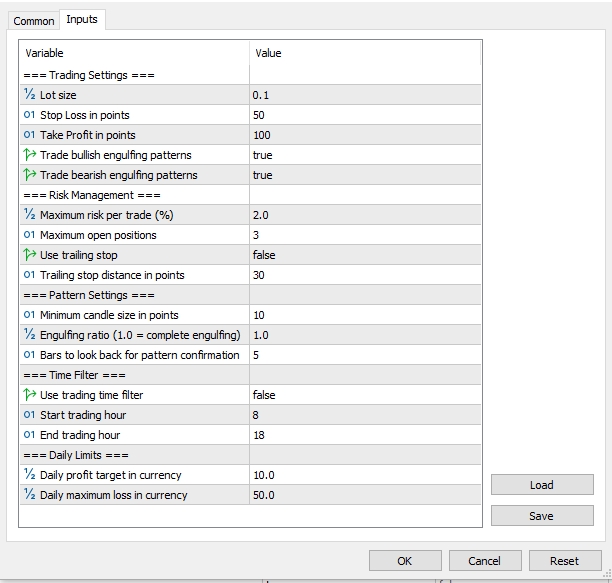Viewport: 612px width, 583px height.
Task: Click the Daily profit target icon
Action: (30, 474)
